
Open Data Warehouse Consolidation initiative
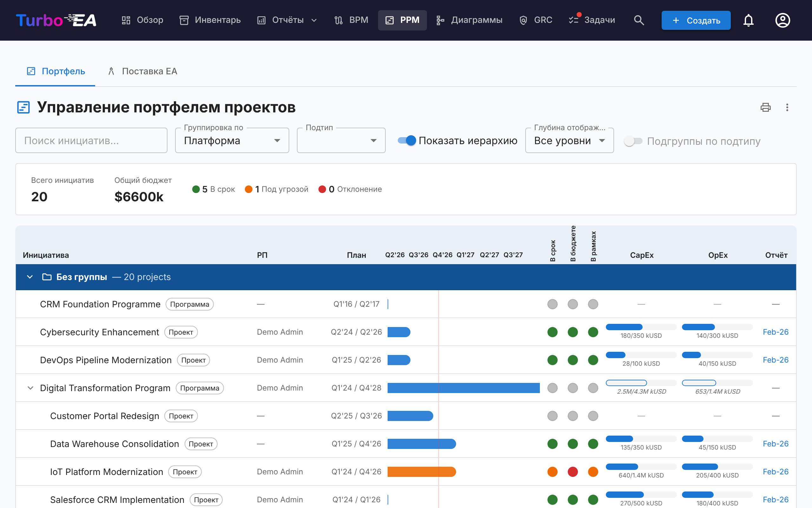point(115,444)
